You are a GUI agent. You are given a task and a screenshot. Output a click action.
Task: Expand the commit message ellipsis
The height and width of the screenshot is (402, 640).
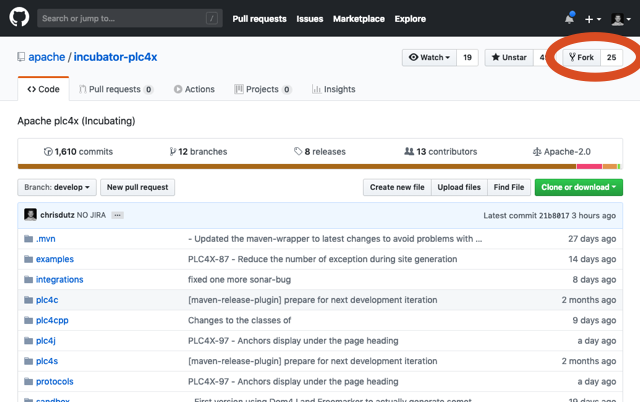pos(117,215)
